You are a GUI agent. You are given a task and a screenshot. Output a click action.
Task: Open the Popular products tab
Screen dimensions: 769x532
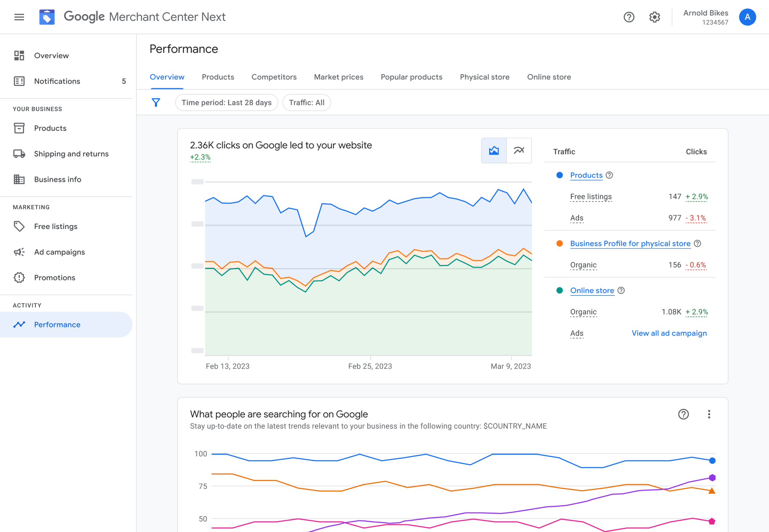coord(411,77)
